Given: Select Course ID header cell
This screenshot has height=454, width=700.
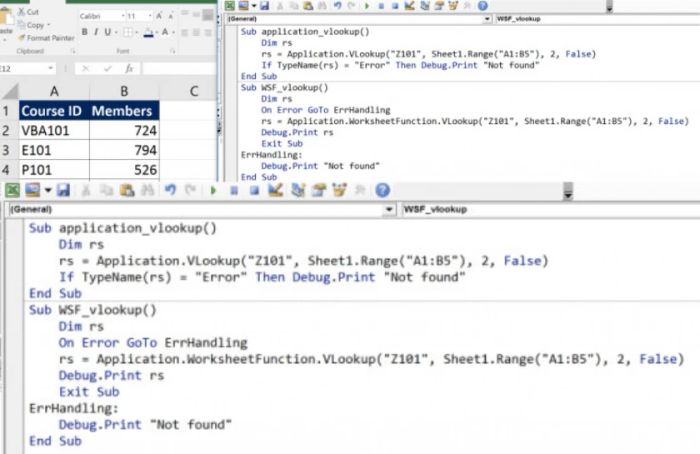Looking at the screenshot, I should (x=54, y=111).
